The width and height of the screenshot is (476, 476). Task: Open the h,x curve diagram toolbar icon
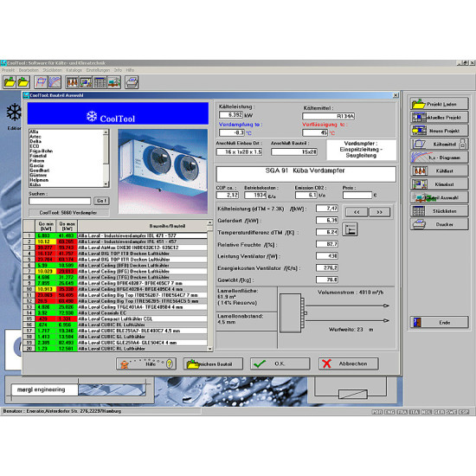pyautogui.click(x=55, y=82)
